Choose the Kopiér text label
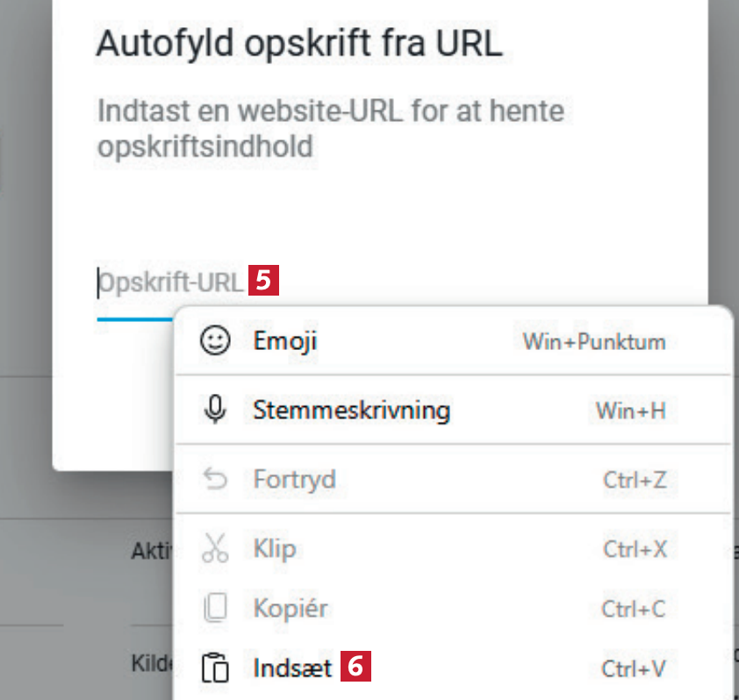Screen dimensions: 739x700 (x=290, y=608)
